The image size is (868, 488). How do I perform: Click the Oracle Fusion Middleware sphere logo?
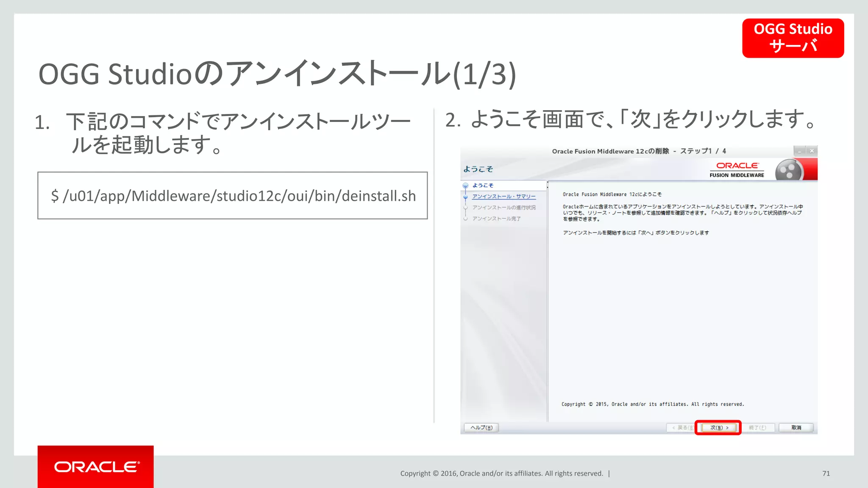coord(789,171)
